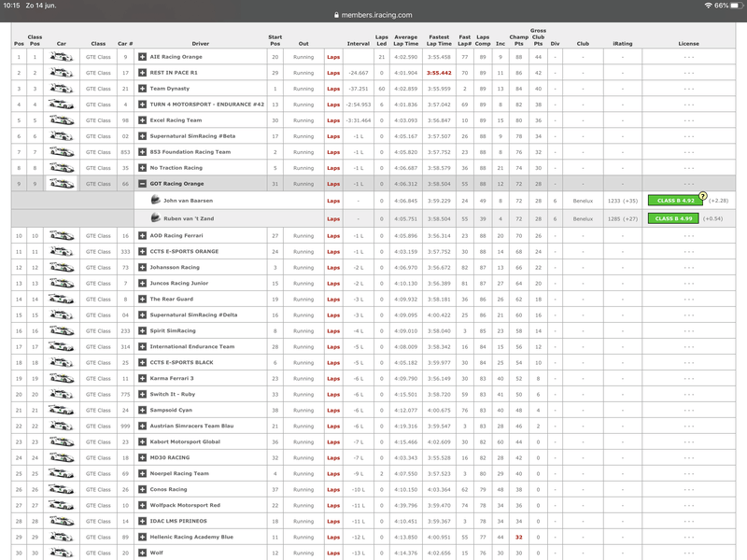Click the car icon for Spirit SimRacing
The width and height of the screenshot is (747, 560).
(x=62, y=331)
